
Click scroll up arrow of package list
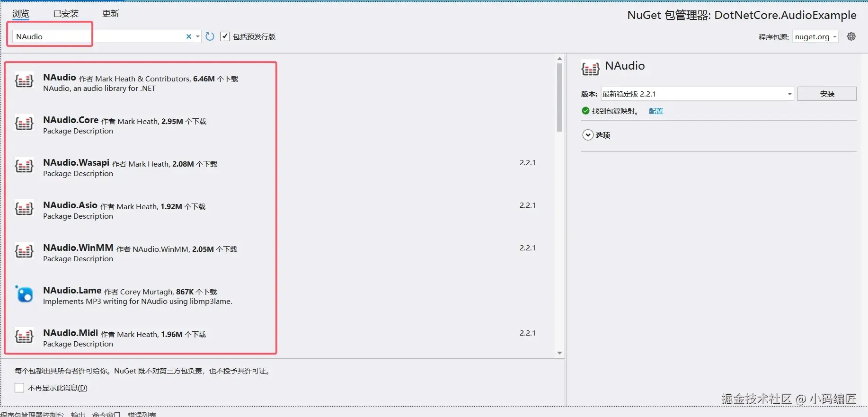tap(559, 59)
